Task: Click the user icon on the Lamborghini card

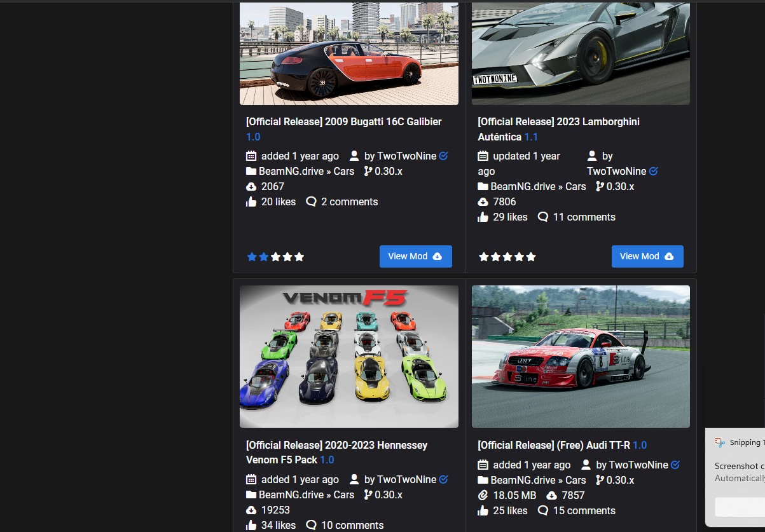Action: [x=592, y=156]
